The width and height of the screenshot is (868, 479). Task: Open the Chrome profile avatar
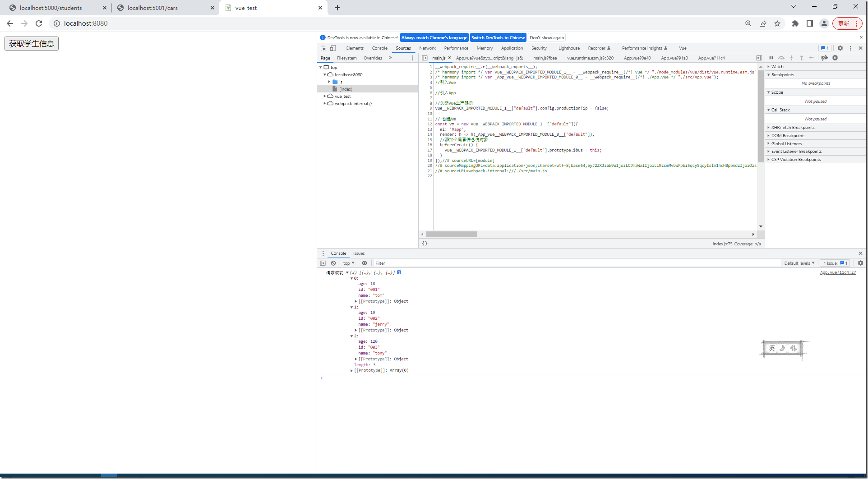(824, 23)
